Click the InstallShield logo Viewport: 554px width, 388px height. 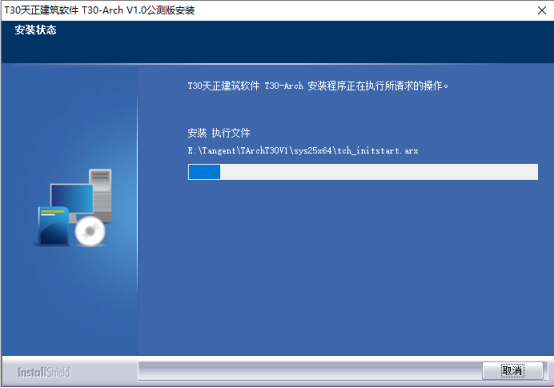[x=44, y=372]
